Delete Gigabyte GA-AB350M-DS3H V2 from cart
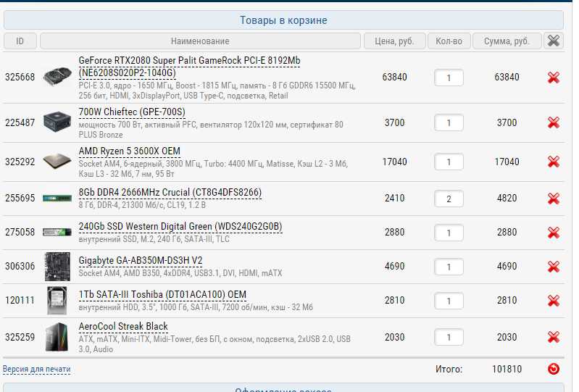579x392 pixels. coord(554,267)
